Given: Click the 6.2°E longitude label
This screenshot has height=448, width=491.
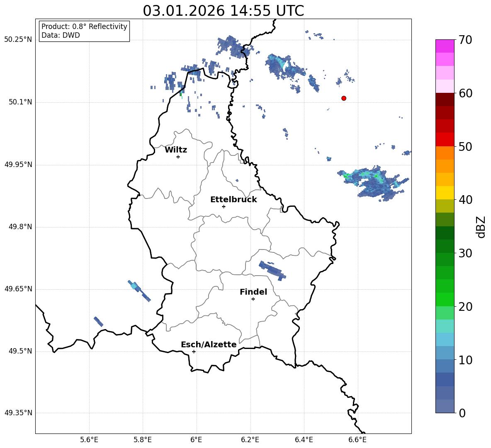Looking at the screenshot, I should pos(250,440).
